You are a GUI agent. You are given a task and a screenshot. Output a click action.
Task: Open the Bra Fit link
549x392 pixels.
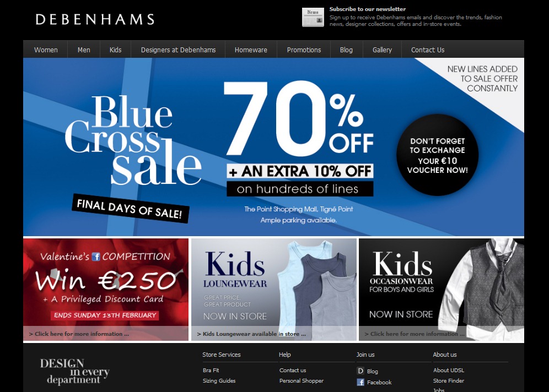pyautogui.click(x=211, y=370)
